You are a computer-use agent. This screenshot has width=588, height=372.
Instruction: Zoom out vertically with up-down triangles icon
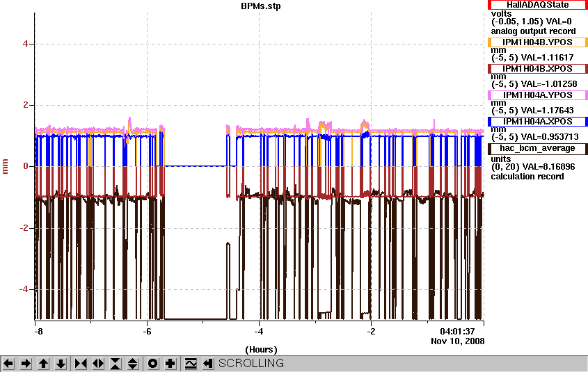pos(133,364)
